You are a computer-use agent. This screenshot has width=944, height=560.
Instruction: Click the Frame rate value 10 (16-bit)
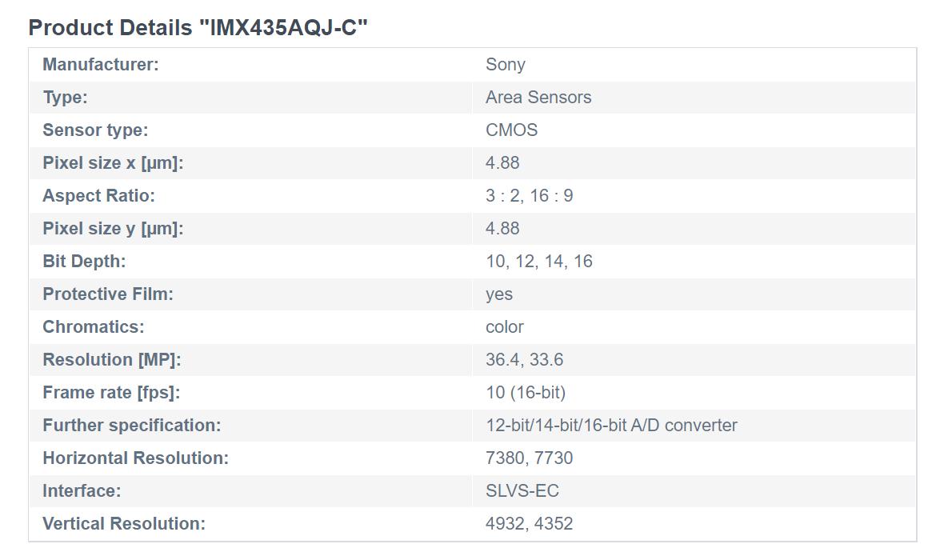525,393
